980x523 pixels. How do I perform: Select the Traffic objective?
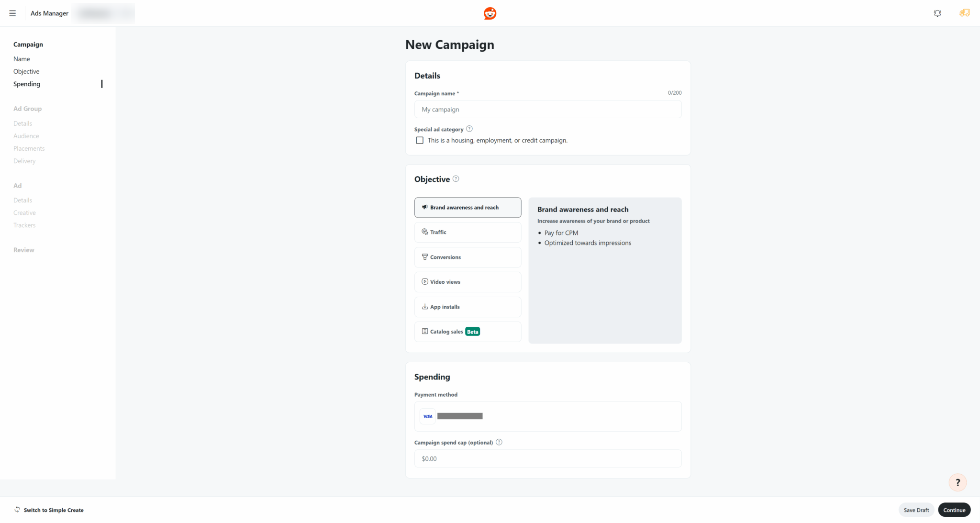[468, 232]
